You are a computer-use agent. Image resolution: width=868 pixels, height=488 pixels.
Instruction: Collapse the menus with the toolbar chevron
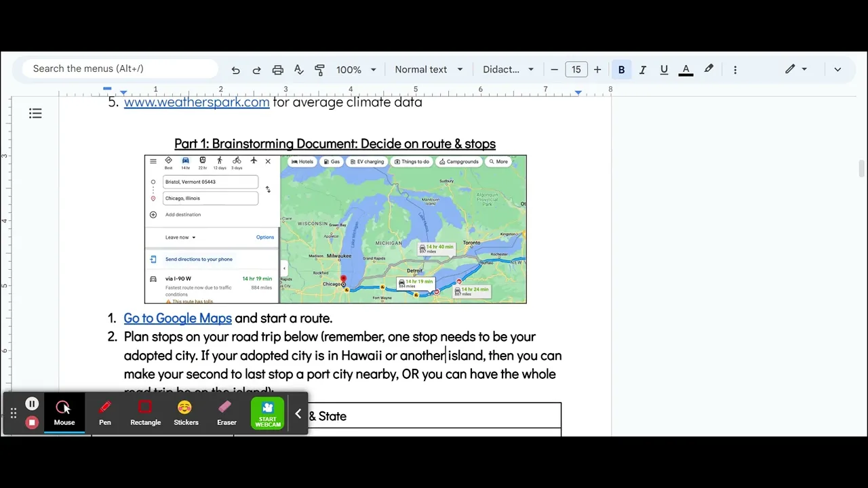[x=837, y=69]
